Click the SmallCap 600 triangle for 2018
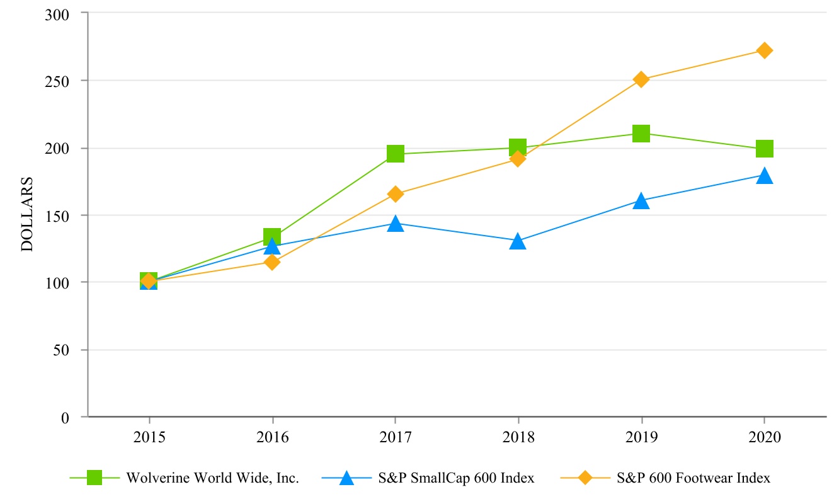The height and width of the screenshot is (504, 839). 518,241
